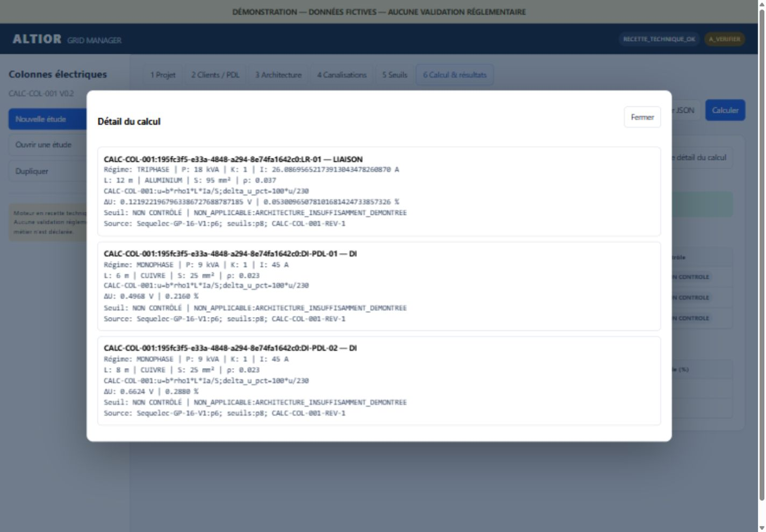The image size is (766, 532).
Task: Click 'Régime: TRIPHASE | P: 18 kVA' line
Action: click(x=251, y=170)
